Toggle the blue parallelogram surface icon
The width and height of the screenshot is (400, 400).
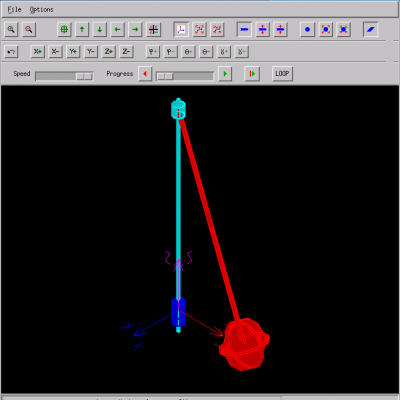click(371, 30)
